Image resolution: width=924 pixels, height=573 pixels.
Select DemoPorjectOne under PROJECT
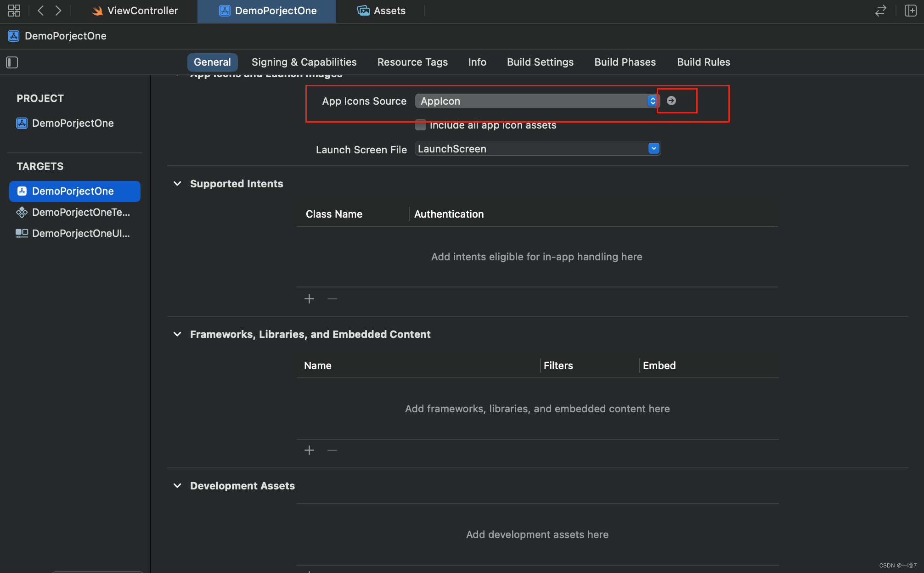tap(73, 123)
